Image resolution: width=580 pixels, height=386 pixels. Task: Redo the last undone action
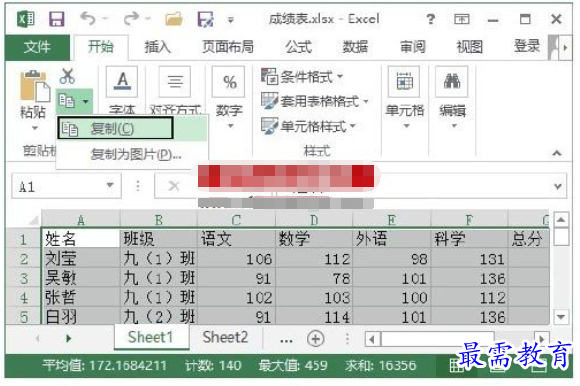(x=131, y=18)
